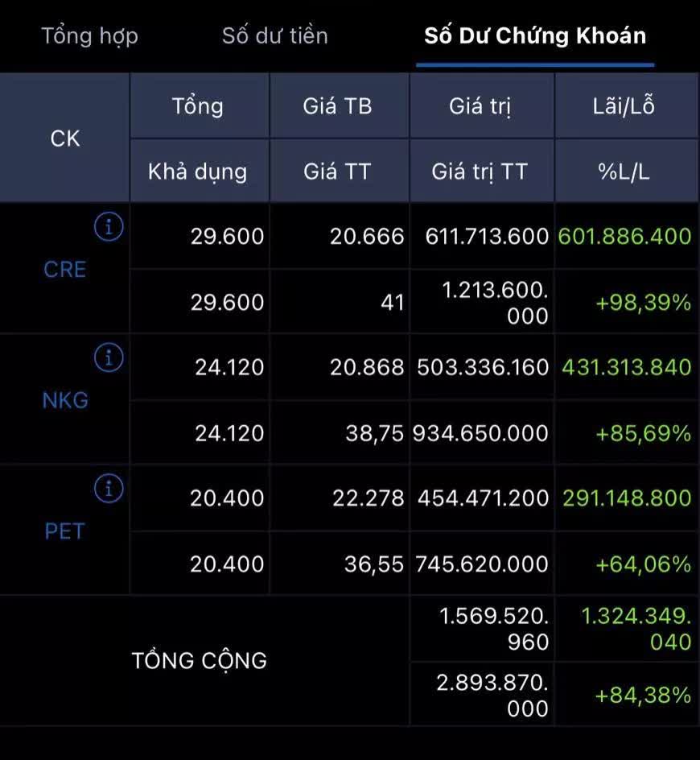Select the Số Dư Chứng Khoán tab
The image size is (700, 760).
[x=535, y=36]
